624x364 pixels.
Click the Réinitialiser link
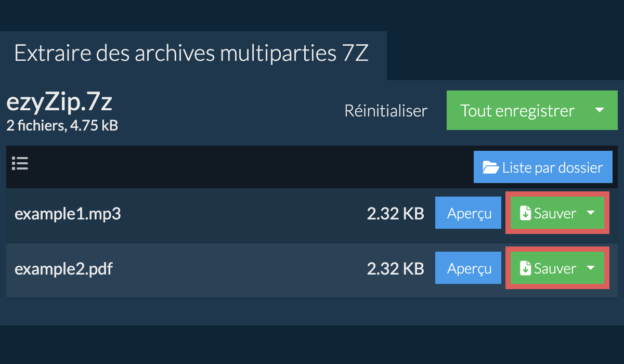pyautogui.click(x=386, y=111)
